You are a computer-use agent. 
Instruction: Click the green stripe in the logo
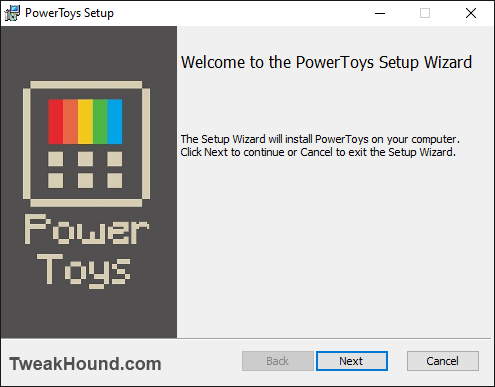point(100,122)
